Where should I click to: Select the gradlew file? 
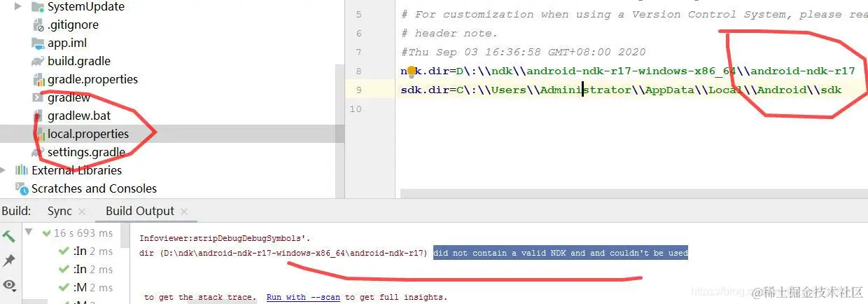[x=69, y=97]
